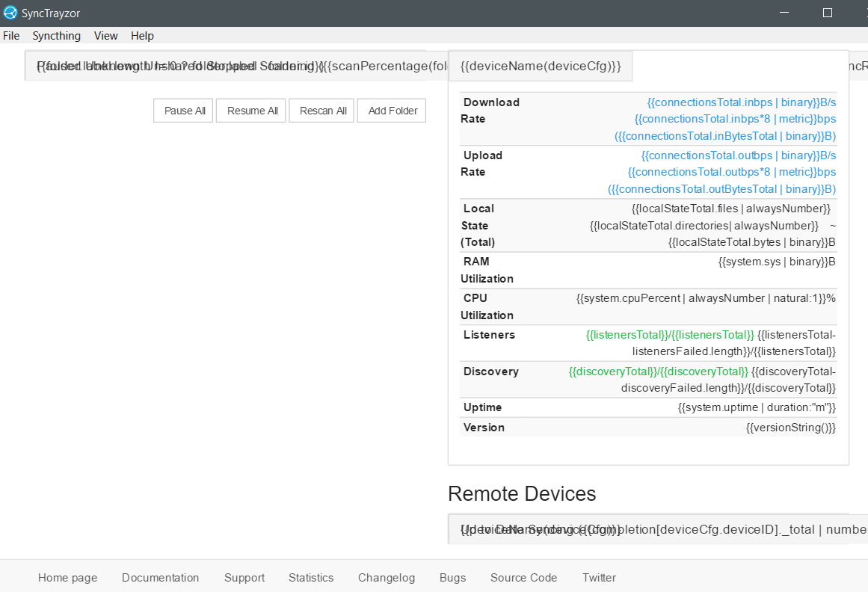Viewport: 868px width, 592px height.
Task: Click the localStateTotal.files value text
Action: pos(731,209)
